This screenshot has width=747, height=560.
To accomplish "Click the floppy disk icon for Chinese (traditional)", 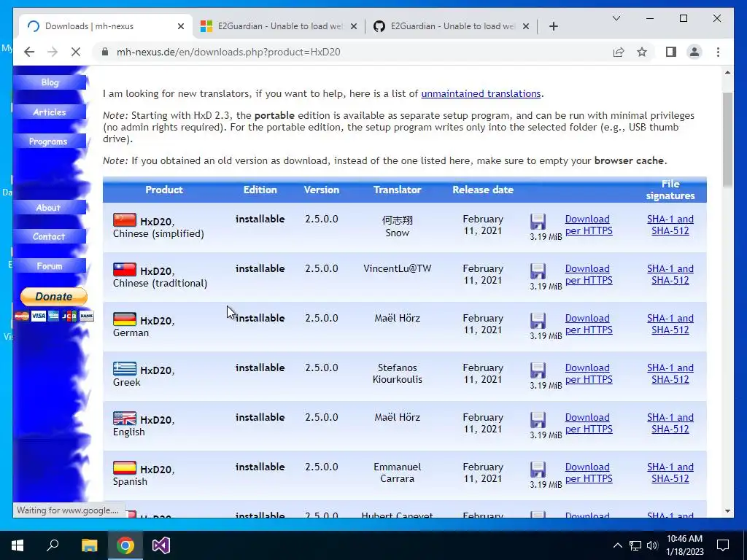I will tap(538, 271).
